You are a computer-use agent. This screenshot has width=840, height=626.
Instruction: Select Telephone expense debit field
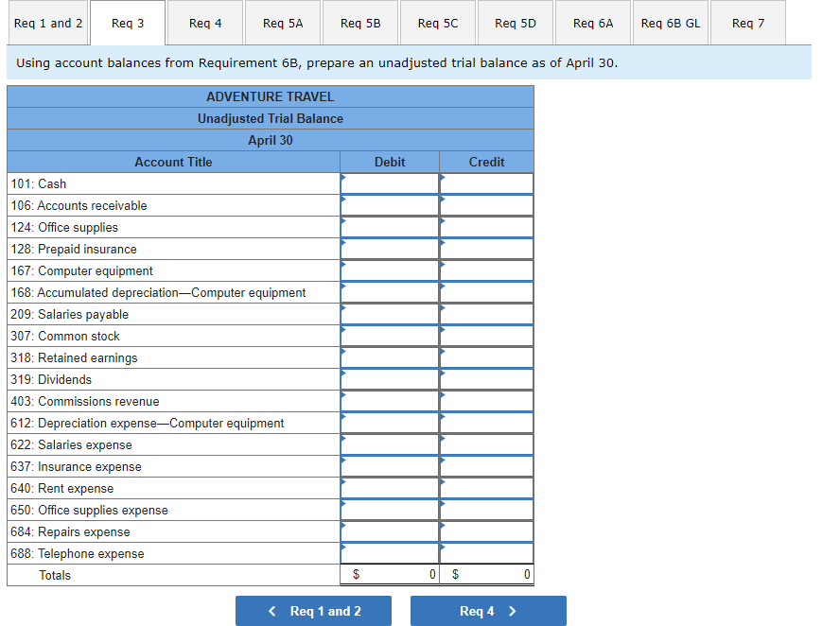pos(390,554)
